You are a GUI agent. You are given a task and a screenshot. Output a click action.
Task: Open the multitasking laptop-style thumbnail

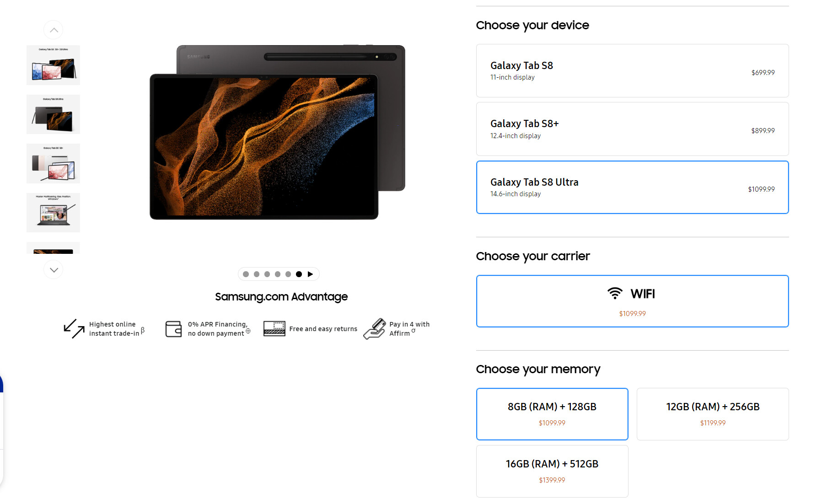pos(53,212)
